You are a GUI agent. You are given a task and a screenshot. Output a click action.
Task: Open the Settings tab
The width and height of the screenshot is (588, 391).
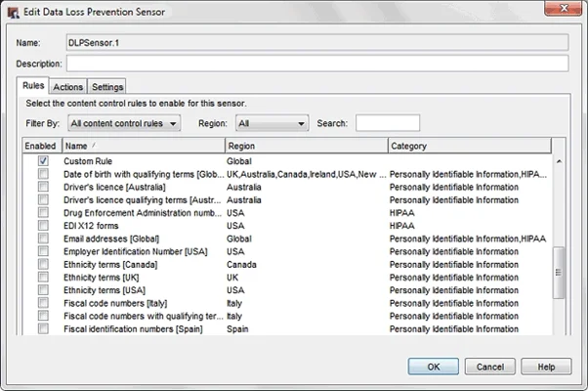pos(107,87)
